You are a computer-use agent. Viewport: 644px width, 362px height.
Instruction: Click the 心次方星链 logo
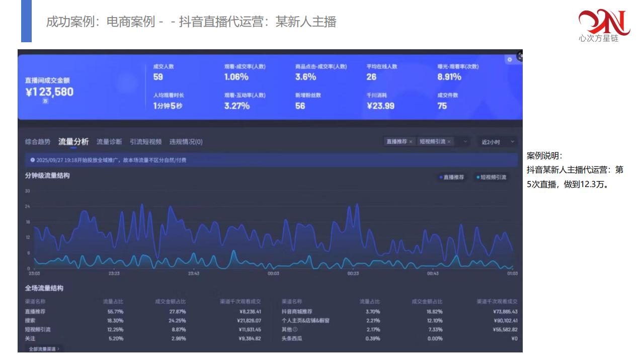point(603,25)
